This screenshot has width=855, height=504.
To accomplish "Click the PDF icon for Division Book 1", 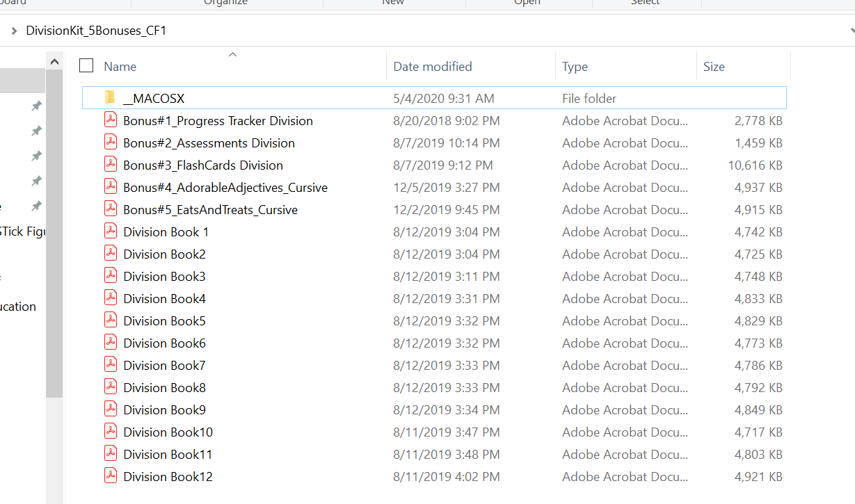I will tap(110, 231).
